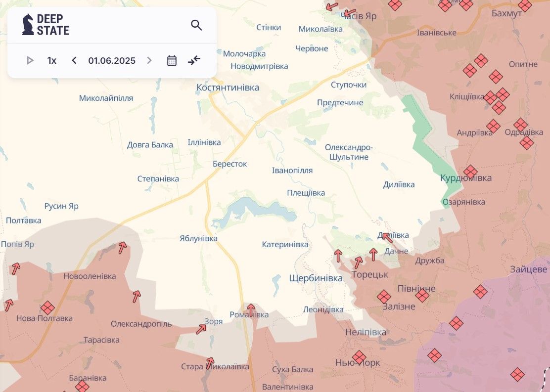Click the DeepState knight logo
This screenshot has width=550, height=392.
click(28, 25)
